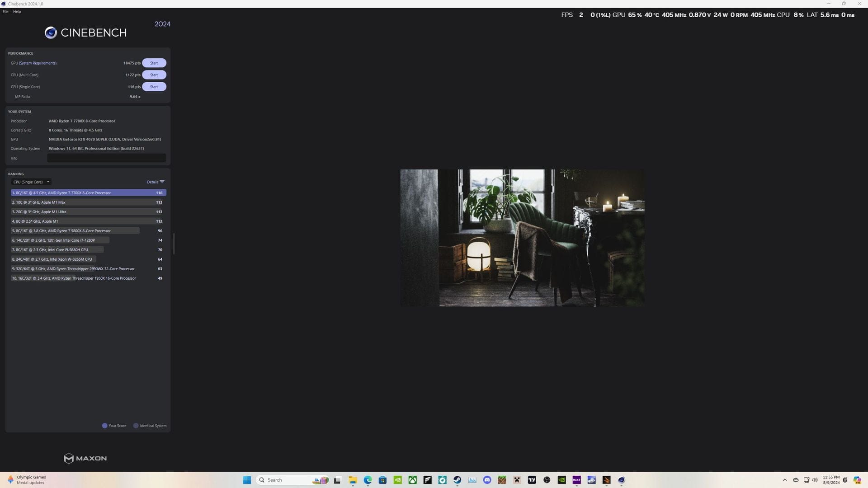Select the Threadripper 2990WX ranking entry
Image resolution: width=868 pixels, height=488 pixels.
coord(89,269)
